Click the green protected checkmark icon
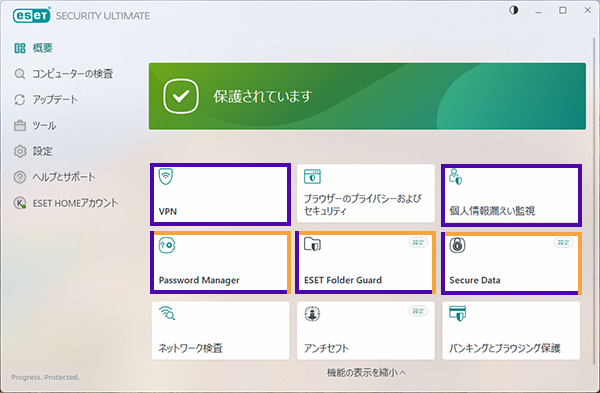 point(181,96)
